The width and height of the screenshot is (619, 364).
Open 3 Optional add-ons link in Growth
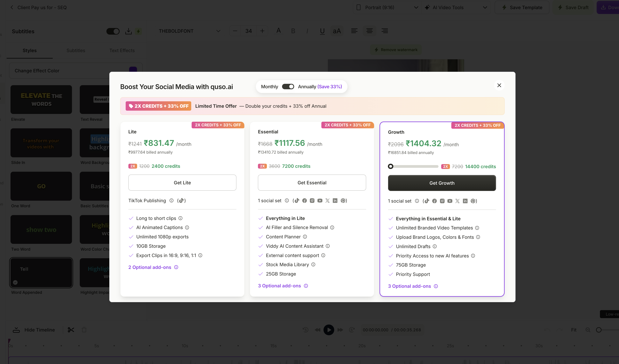(x=409, y=286)
